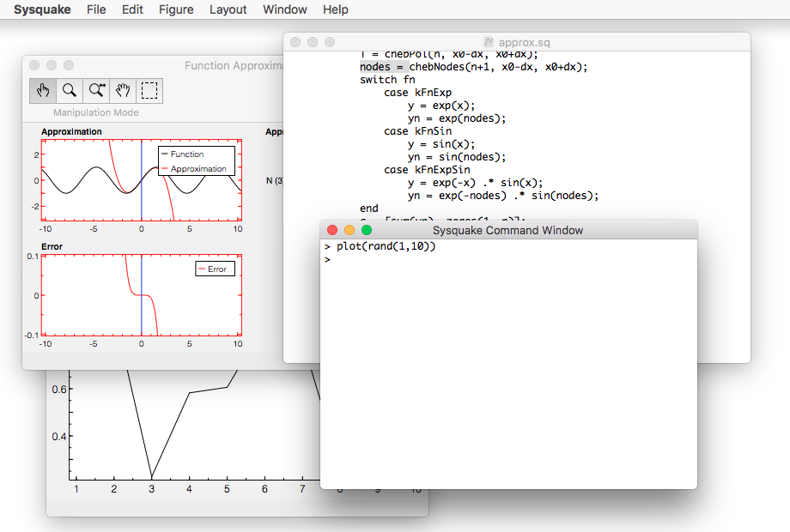This screenshot has height=532, width=790.
Task: Open the Window menu
Action: pyautogui.click(x=285, y=9)
